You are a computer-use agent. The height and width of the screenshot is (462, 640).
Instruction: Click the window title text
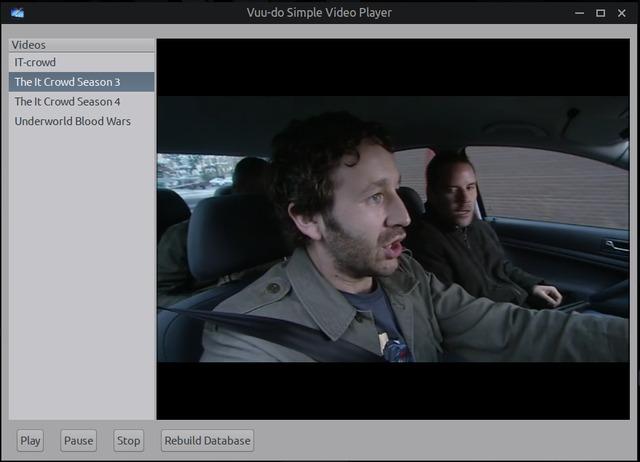click(319, 13)
